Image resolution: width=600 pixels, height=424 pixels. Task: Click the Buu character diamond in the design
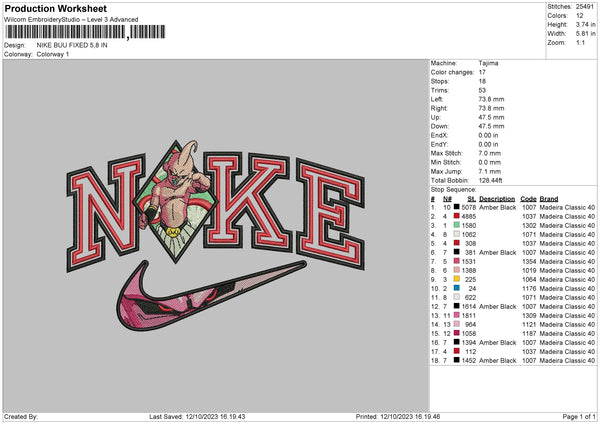[x=176, y=202]
